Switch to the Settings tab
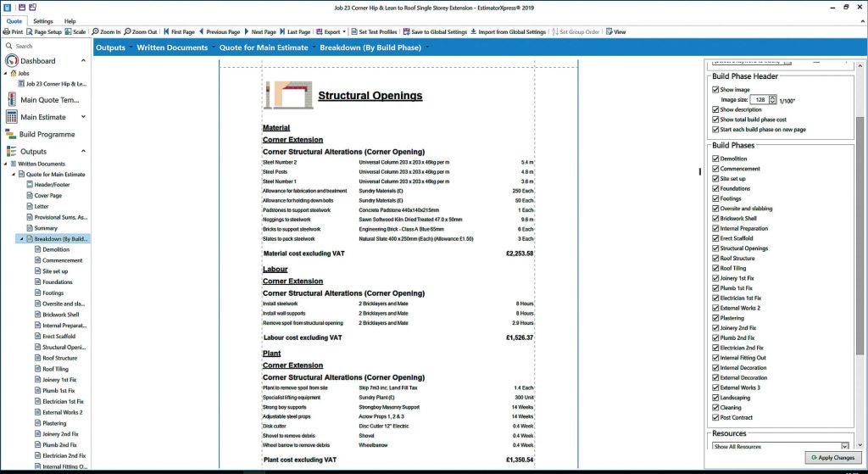 pos(42,21)
